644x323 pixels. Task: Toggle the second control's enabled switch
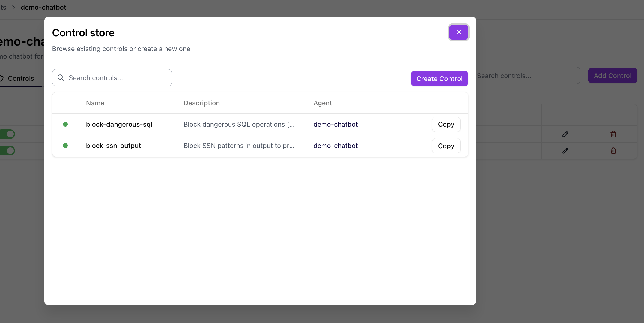click(x=7, y=151)
